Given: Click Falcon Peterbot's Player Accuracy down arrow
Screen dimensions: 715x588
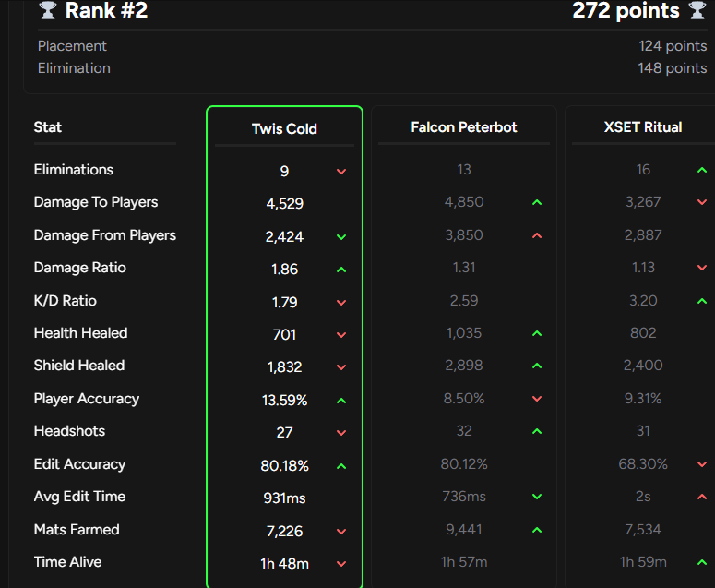Looking at the screenshot, I should click(537, 399).
